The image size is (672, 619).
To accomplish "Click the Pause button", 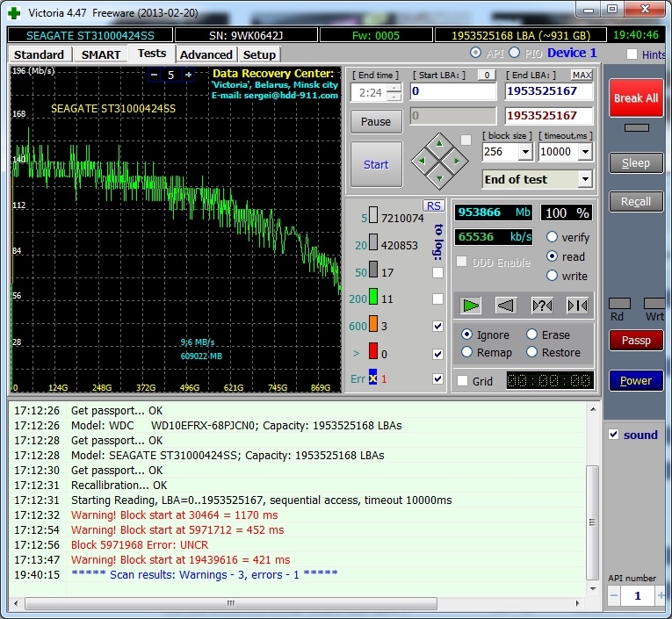I will [x=376, y=122].
